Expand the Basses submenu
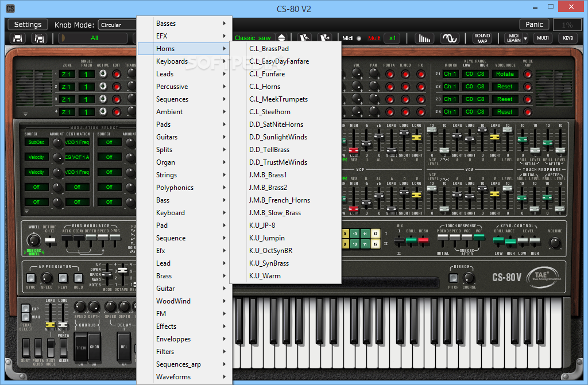The image size is (588, 385). point(185,24)
